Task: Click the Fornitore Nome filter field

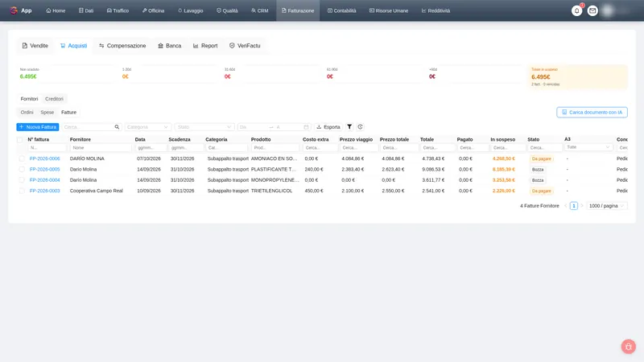Action: coord(100,148)
